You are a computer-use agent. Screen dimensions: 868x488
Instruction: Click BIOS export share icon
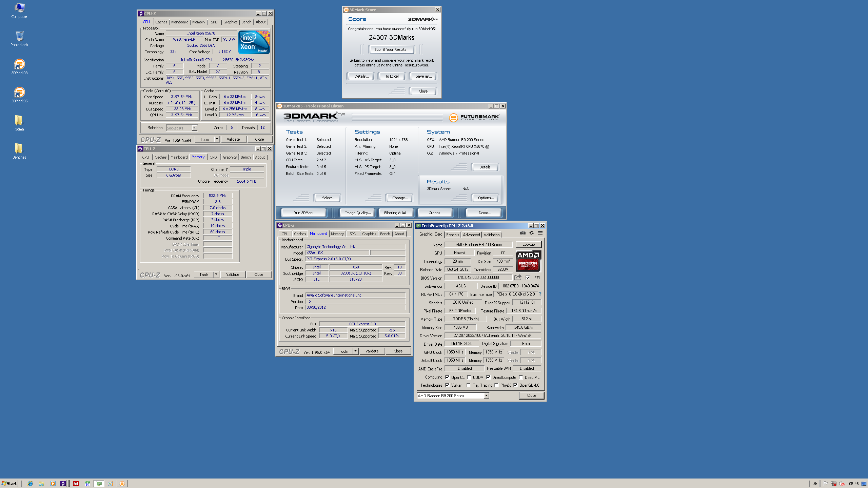(517, 278)
